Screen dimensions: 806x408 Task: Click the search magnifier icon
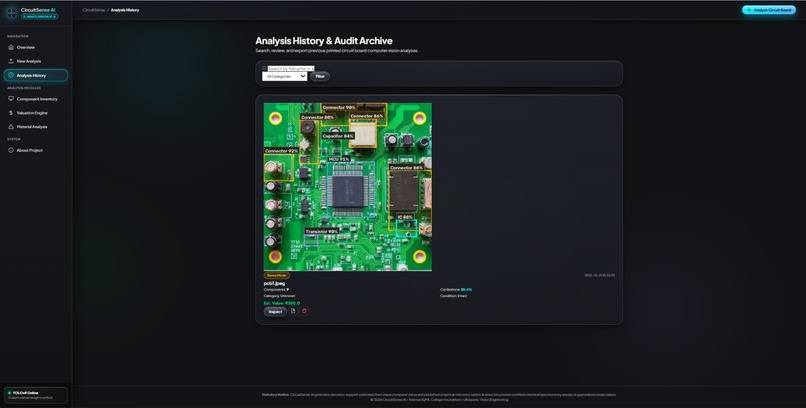coord(264,68)
